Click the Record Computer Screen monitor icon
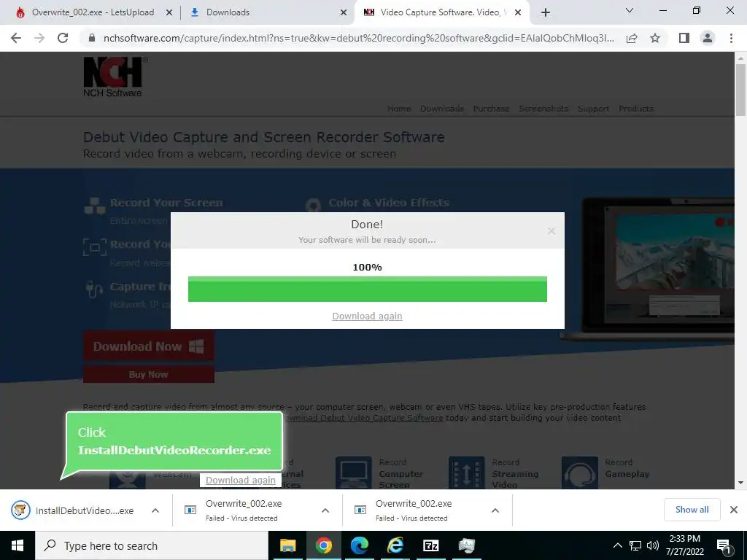Screen dimensions: 747x560 click(x=354, y=472)
